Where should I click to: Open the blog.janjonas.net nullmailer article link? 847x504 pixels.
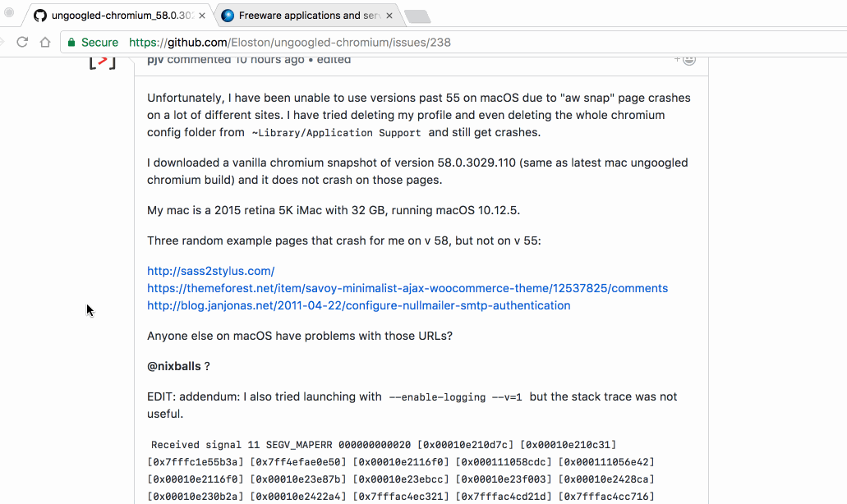click(x=358, y=305)
